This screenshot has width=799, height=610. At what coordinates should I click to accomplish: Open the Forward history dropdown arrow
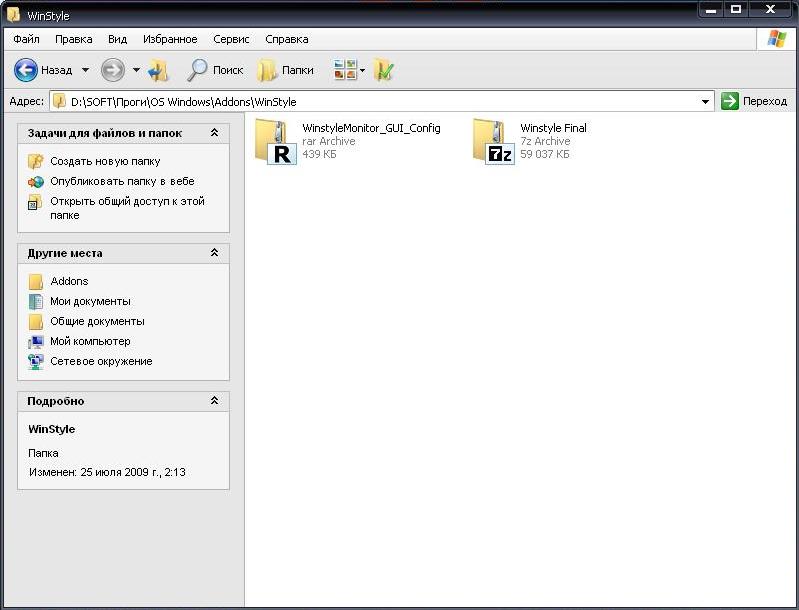coord(136,70)
